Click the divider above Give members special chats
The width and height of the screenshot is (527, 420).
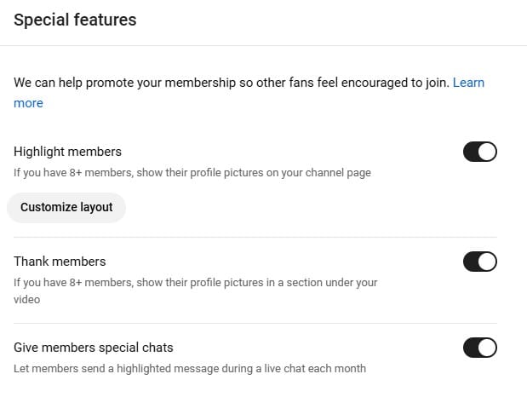tap(255, 323)
